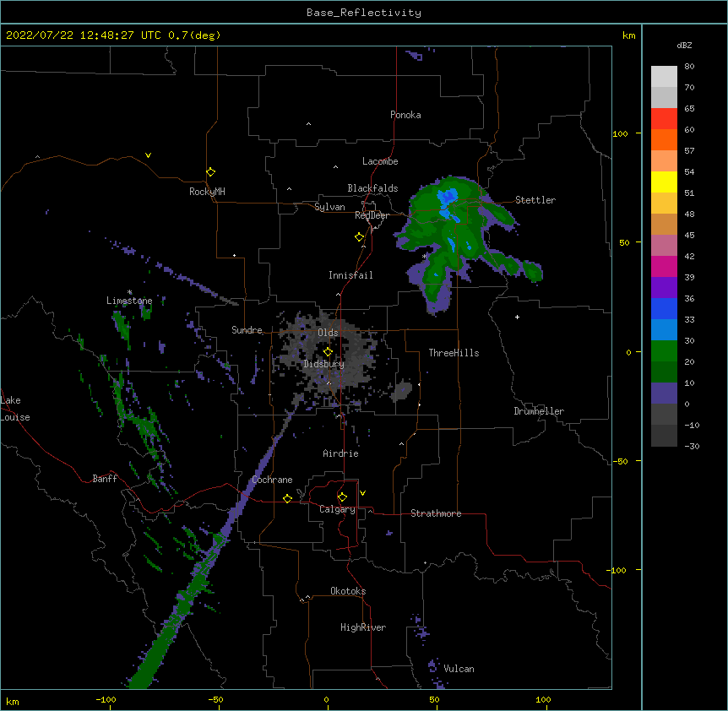The width and height of the screenshot is (728, 711).
Task: Click the RockyMH label
Action: click(207, 192)
